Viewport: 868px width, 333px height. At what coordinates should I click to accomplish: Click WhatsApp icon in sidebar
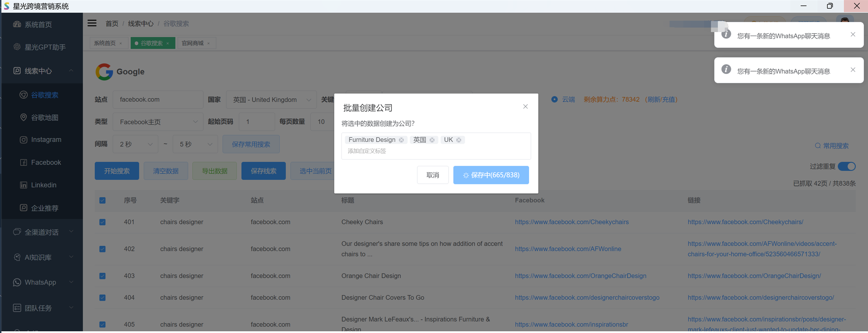[x=17, y=282]
